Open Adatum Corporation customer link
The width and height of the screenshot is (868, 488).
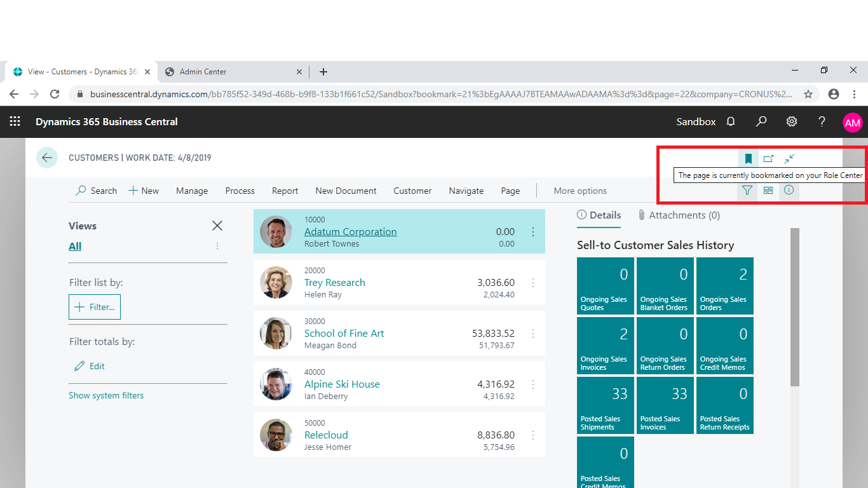tap(350, 232)
